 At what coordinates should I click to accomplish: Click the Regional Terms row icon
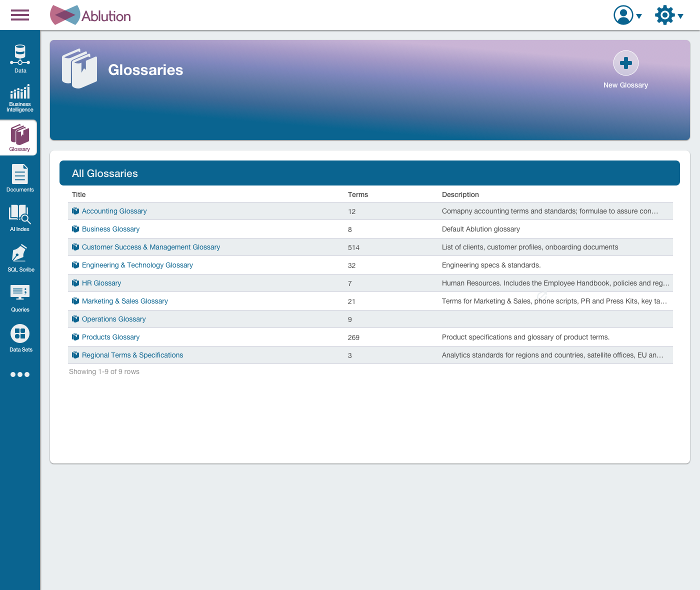click(75, 355)
